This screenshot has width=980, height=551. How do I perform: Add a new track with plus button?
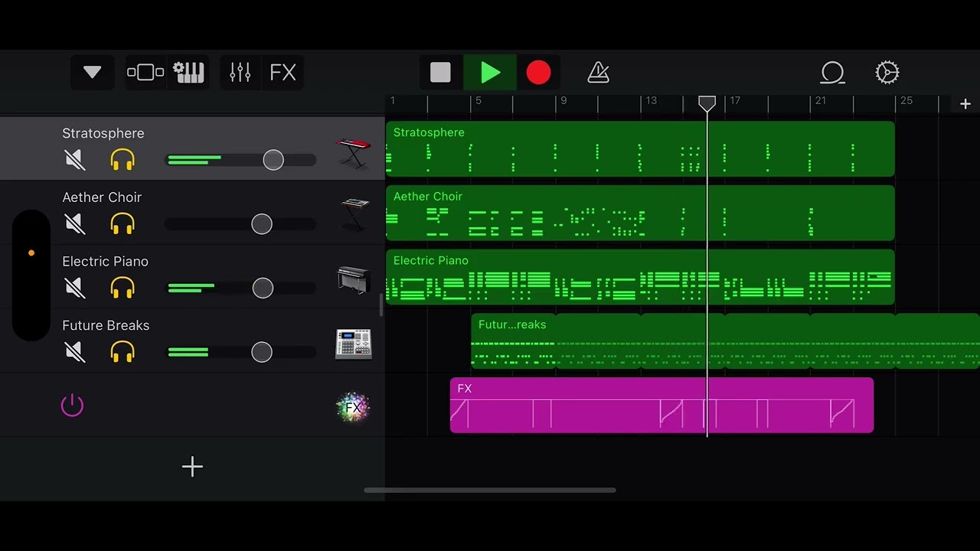(192, 467)
